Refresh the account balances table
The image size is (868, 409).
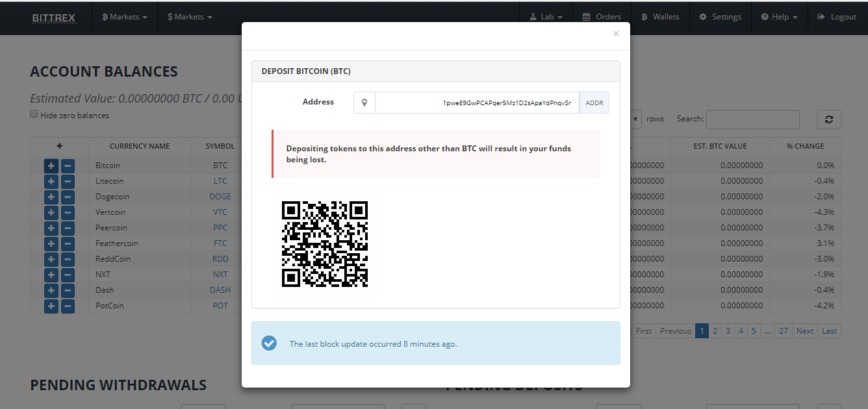tap(829, 119)
